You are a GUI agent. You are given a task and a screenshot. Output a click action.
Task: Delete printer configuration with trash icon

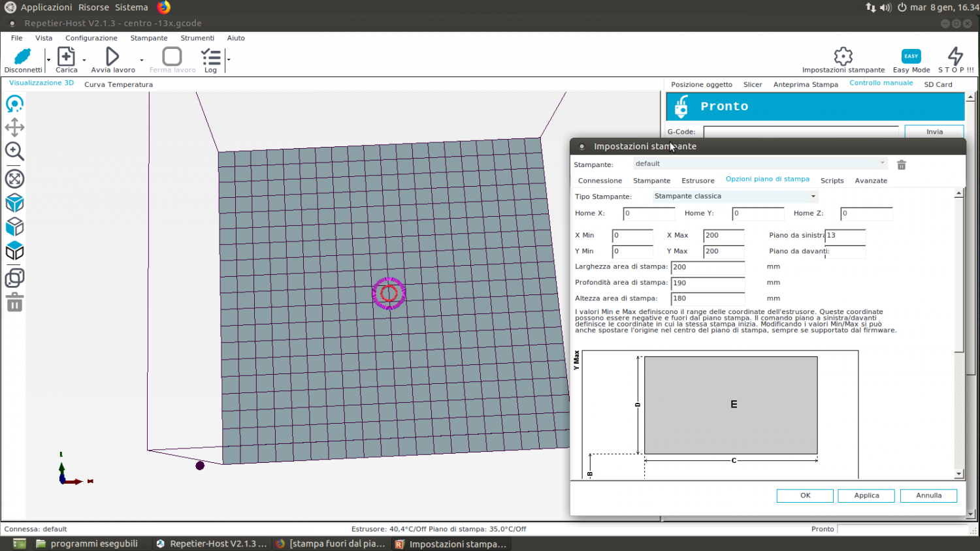[902, 165]
